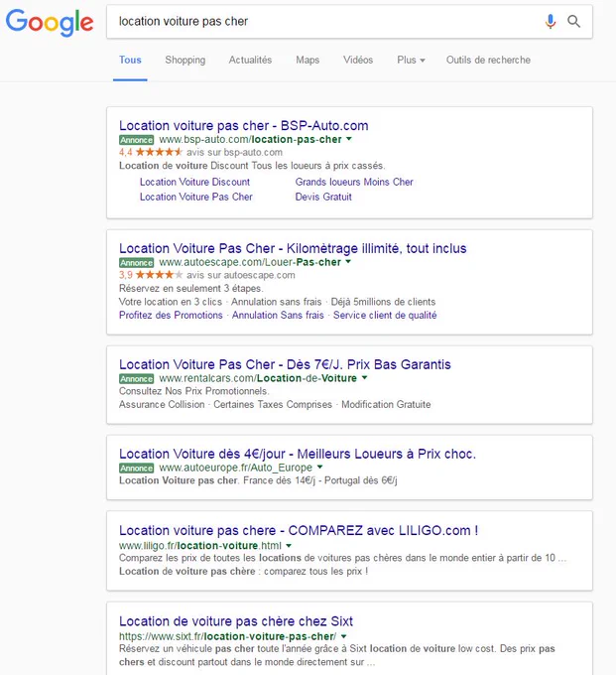The height and width of the screenshot is (675, 616).
Task: Expand the bsp-auto.com URL dropdown arrow
Action: click(349, 139)
